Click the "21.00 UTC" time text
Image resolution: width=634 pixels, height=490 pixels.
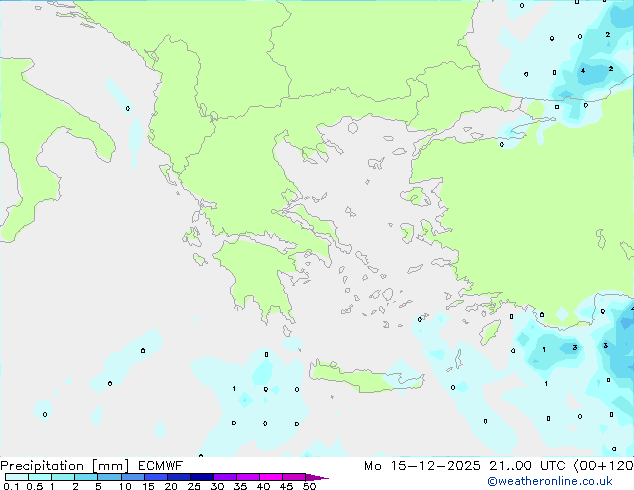pyautogui.click(x=527, y=466)
